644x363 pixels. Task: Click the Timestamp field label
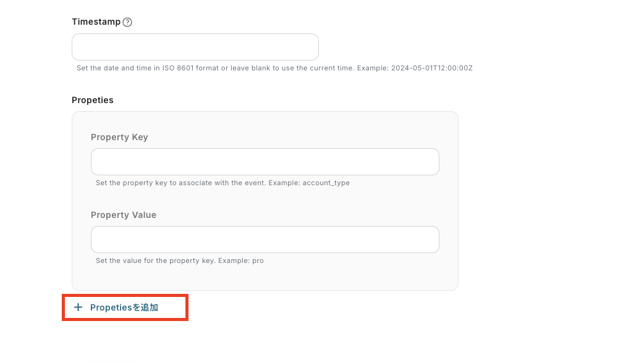[96, 22]
